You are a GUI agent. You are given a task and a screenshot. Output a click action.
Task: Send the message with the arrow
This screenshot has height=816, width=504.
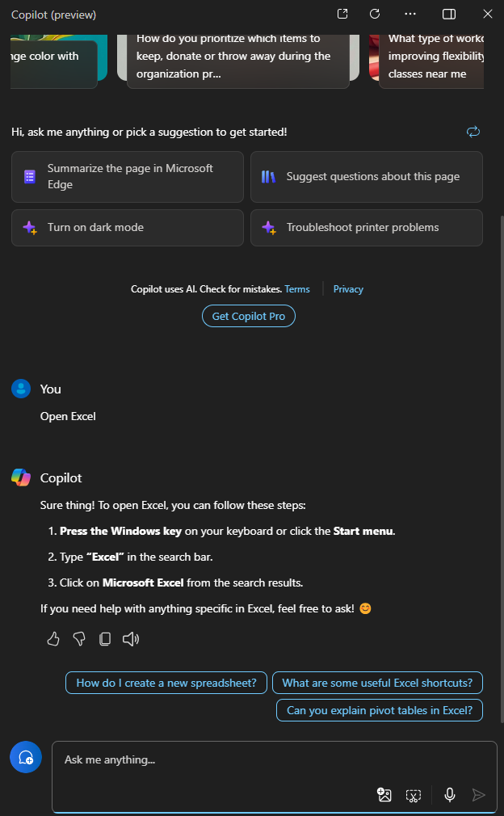point(479,795)
